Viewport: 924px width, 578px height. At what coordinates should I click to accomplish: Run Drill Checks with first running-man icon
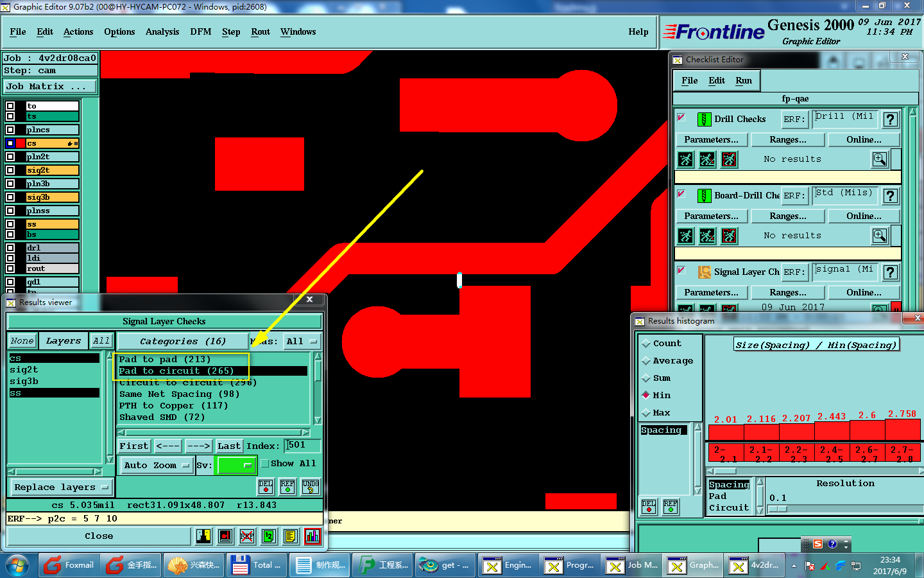tap(686, 159)
